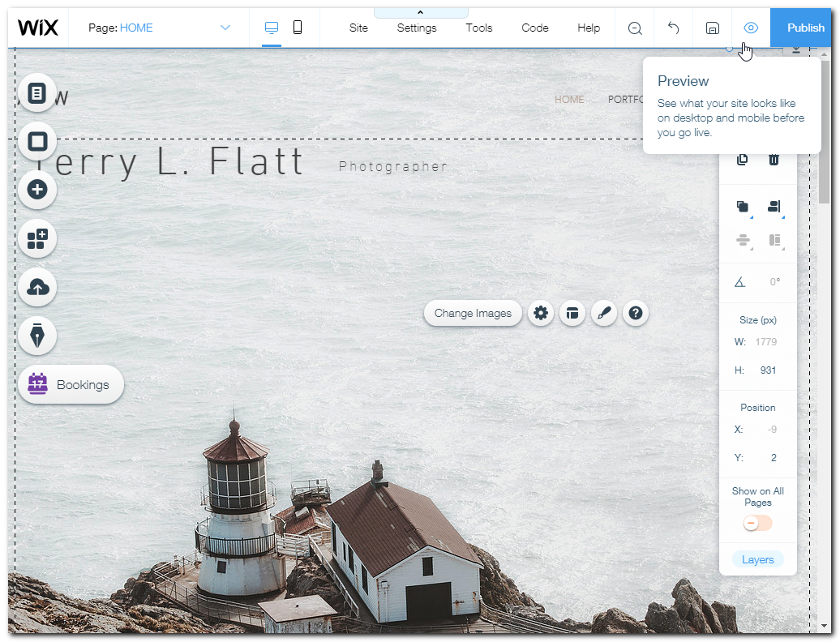Open the Blog pen icon
840x642 pixels.
(x=37, y=336)
